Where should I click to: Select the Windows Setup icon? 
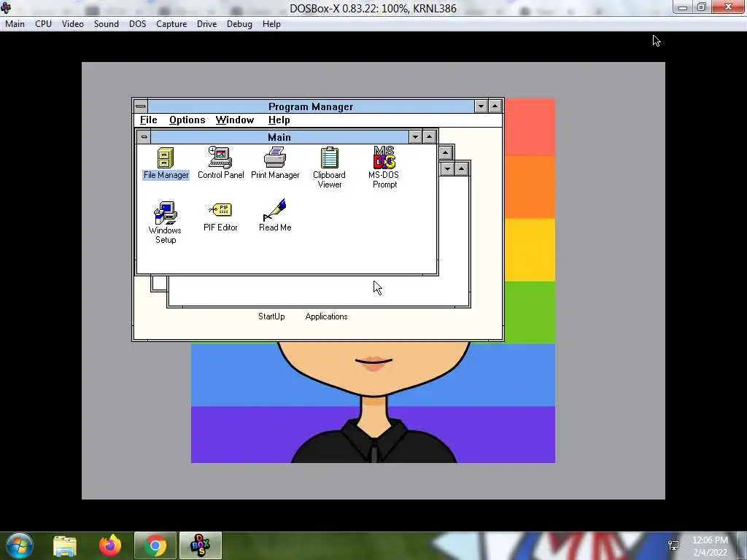point(166,222)
